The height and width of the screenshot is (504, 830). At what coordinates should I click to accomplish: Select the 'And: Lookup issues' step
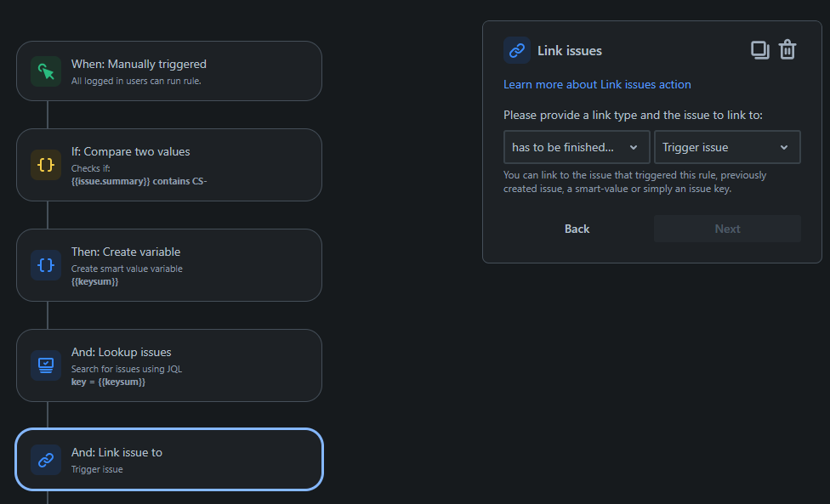click(x=169, y=365)
